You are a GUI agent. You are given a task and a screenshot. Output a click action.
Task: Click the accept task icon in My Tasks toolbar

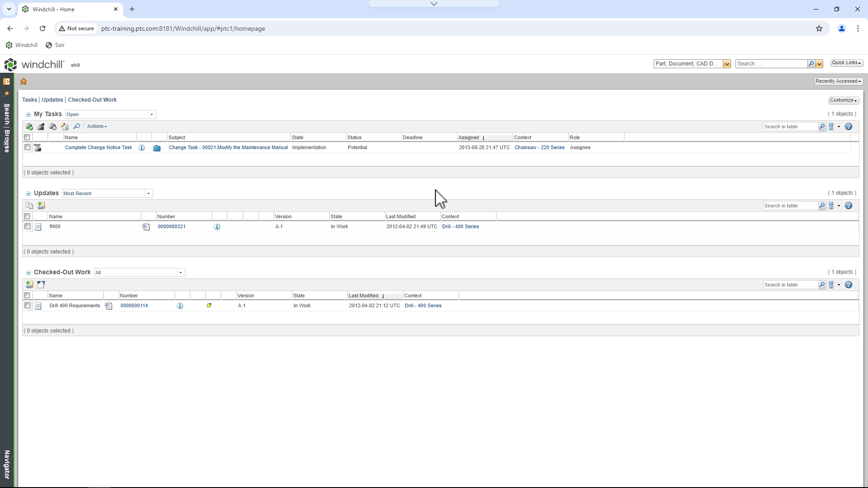point(29,127)
